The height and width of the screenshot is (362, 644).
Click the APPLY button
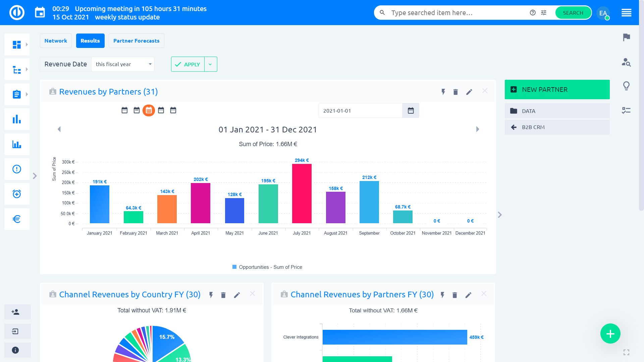[188, 64]
